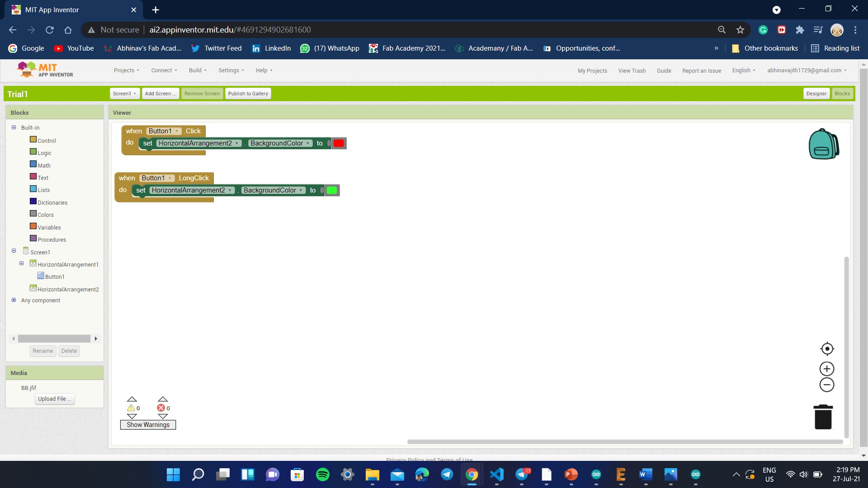Open the Screen1 screen selector dropdown
Image resolution: width=868 pixels, height=488 pixels.
pos(124,94)
